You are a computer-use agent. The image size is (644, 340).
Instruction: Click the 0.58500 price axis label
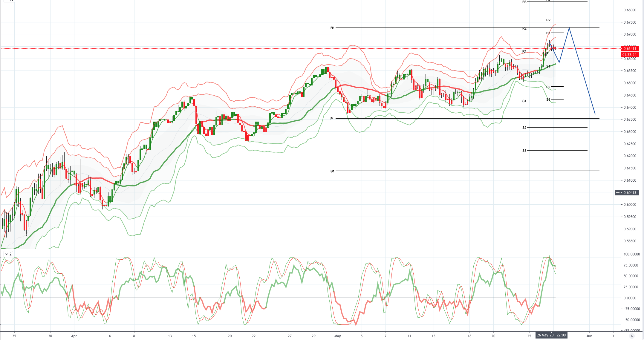tap(630, 241)
